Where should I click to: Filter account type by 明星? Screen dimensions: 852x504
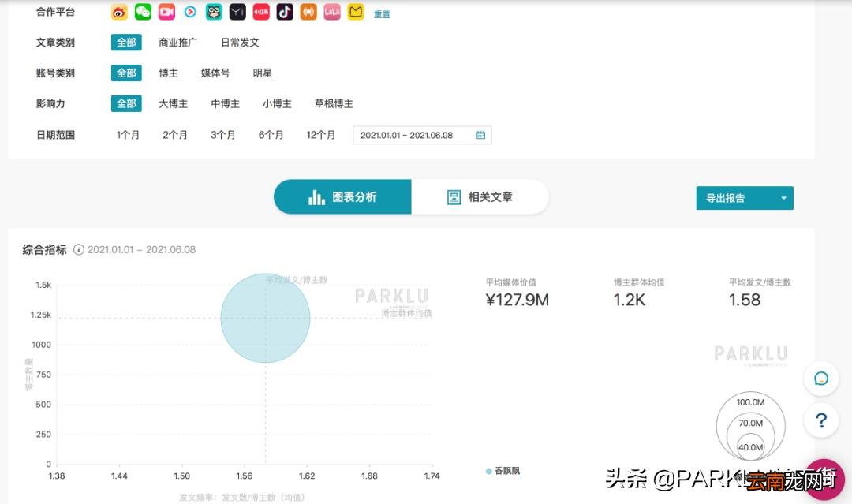[263, 73]
